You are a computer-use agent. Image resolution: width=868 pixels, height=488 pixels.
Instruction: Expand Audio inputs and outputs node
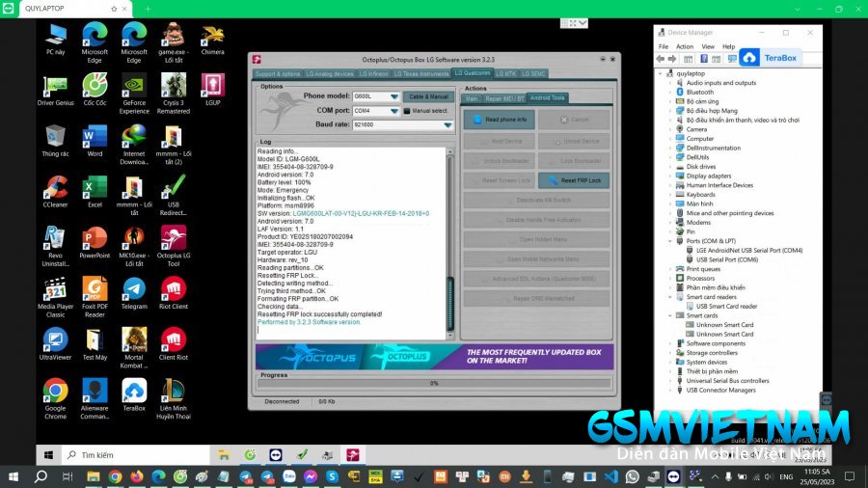[670, 83]
